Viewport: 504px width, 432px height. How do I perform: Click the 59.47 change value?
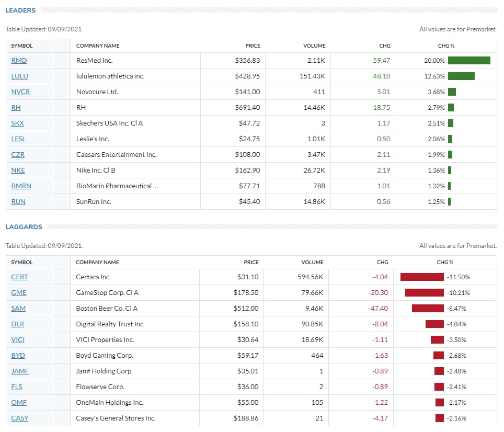382,61
